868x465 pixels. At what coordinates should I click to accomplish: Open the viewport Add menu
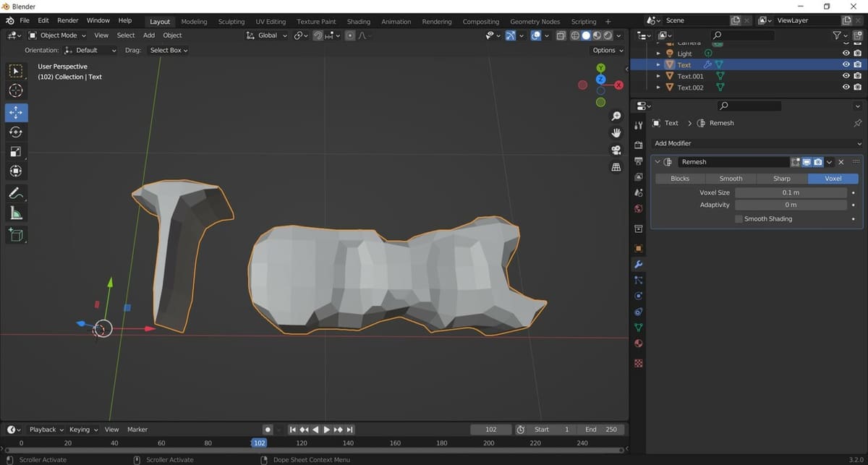(x=149, y=35)
